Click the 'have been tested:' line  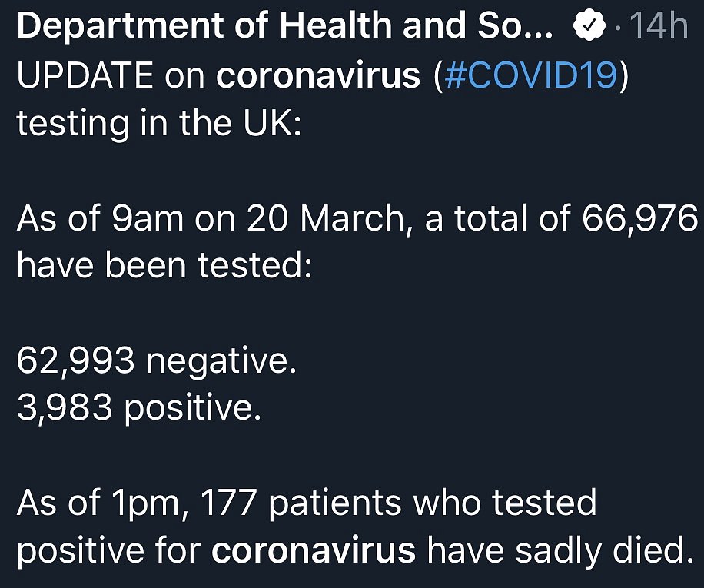click(x=164, y=265)
